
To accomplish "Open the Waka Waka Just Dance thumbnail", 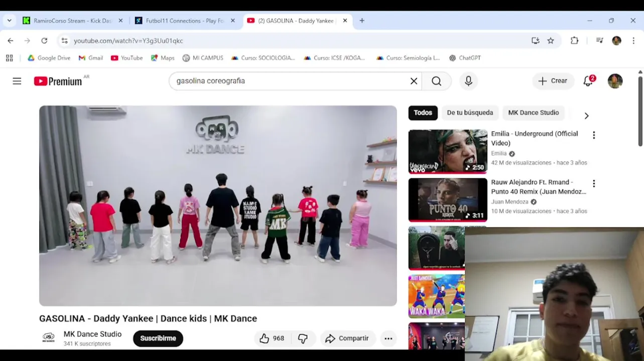I will click(x=437, y=296).
